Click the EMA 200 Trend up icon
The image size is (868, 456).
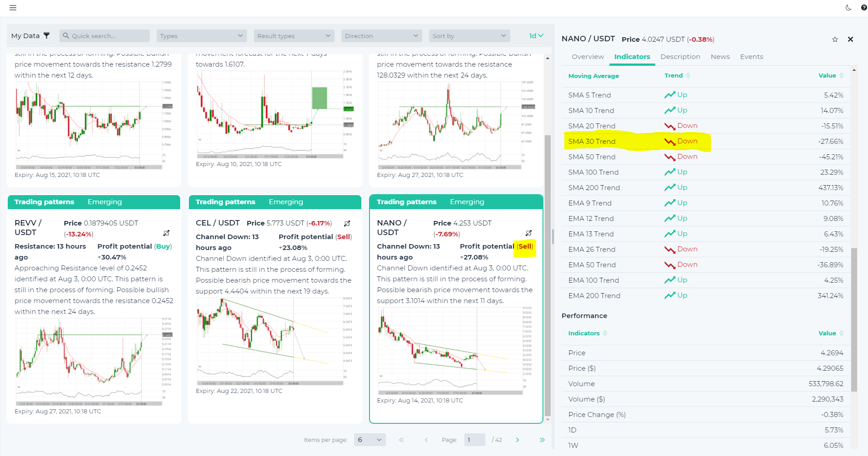pyautogui.click(x=670, y=295)
